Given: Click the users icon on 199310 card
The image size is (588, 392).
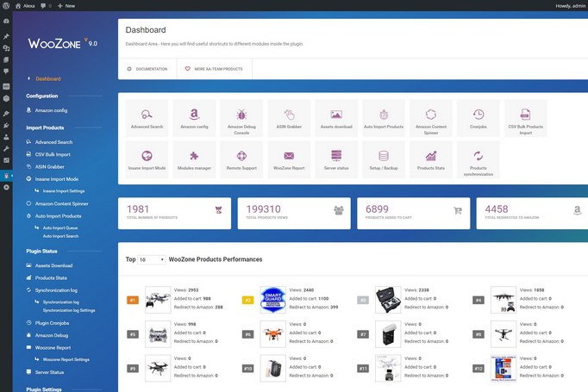Looking at the screenshot, I should coord(339,210).
